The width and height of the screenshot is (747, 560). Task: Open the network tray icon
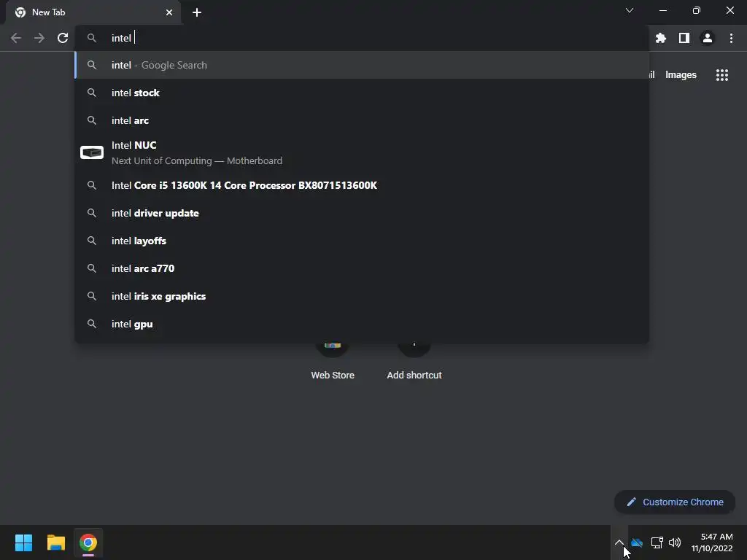[657, 542]
